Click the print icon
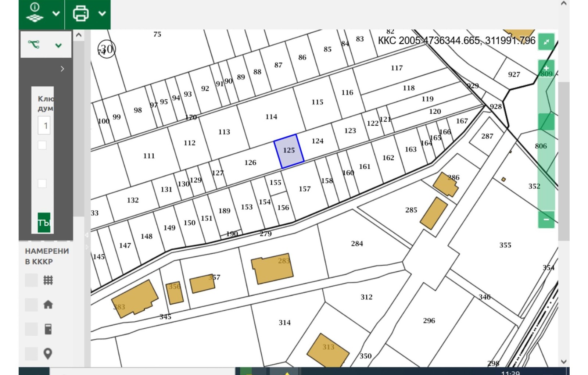Viewport: 588px width, 375px height. [x=80, y=14]
